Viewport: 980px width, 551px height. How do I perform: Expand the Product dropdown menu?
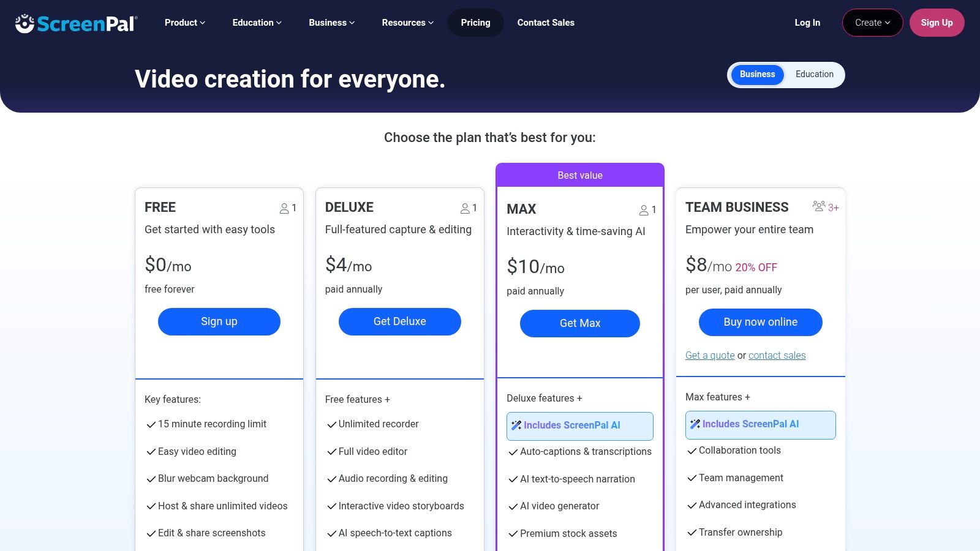(184, 23)
